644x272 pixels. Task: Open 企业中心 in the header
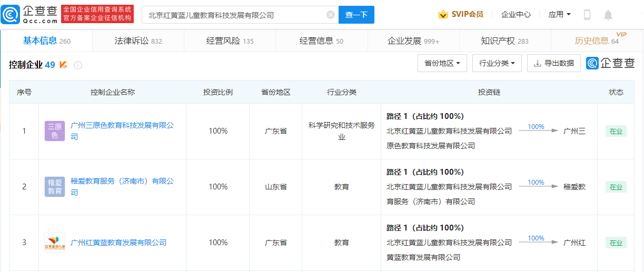(516, 14)
